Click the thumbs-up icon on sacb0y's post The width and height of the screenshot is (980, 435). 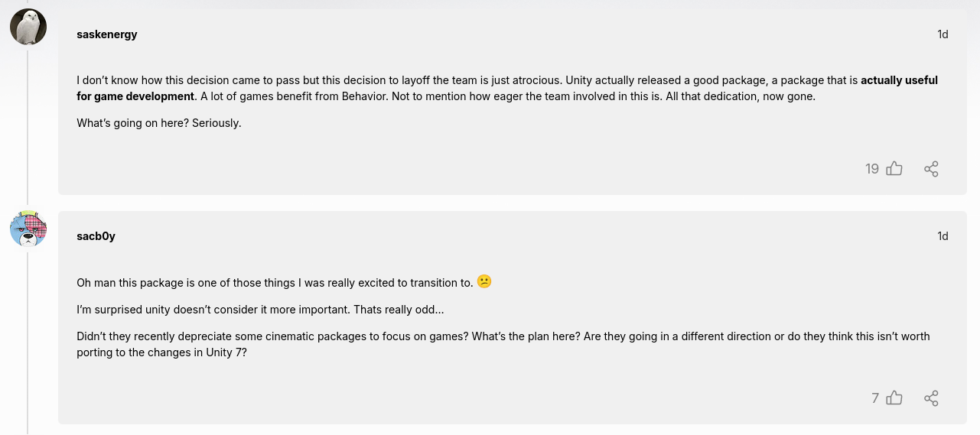point(894,398)
